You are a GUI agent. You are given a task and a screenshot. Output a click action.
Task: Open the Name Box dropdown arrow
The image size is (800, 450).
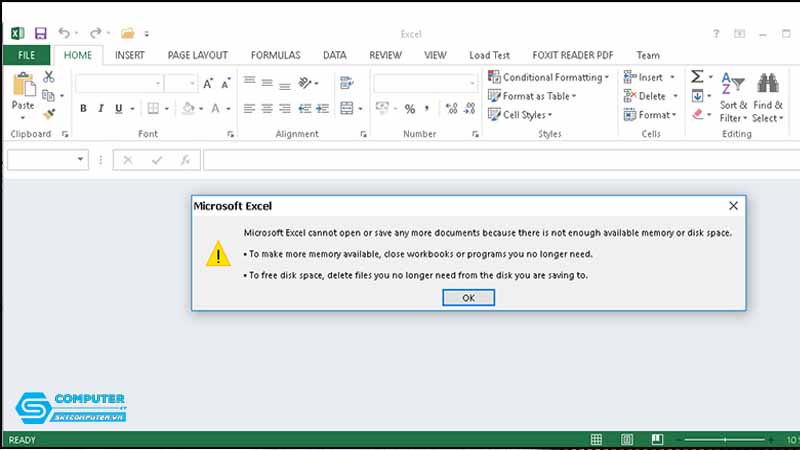pos(81,160)
